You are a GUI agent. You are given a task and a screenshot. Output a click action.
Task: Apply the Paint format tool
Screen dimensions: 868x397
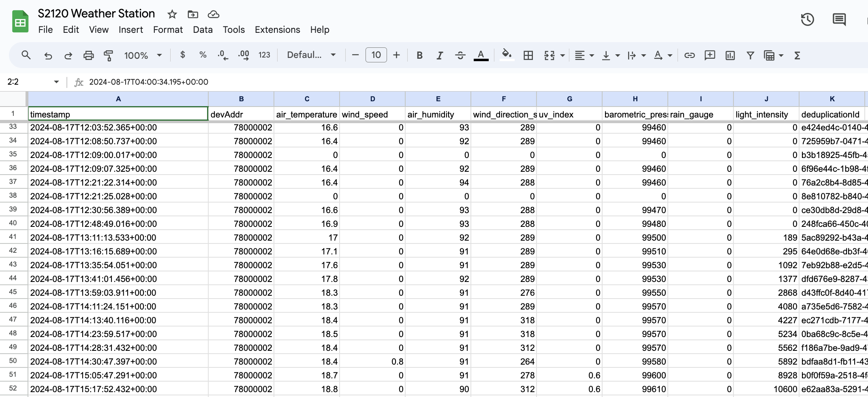point(109,55)
